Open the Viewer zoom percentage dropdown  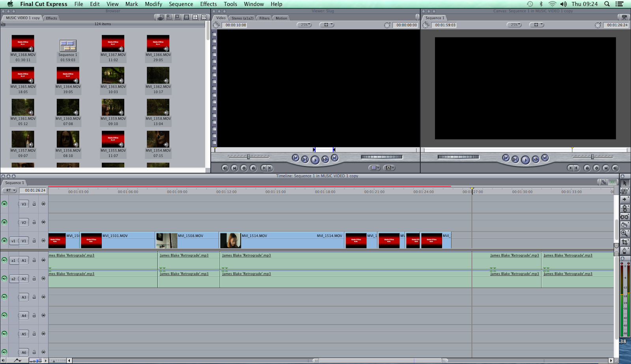click(304, 25)
